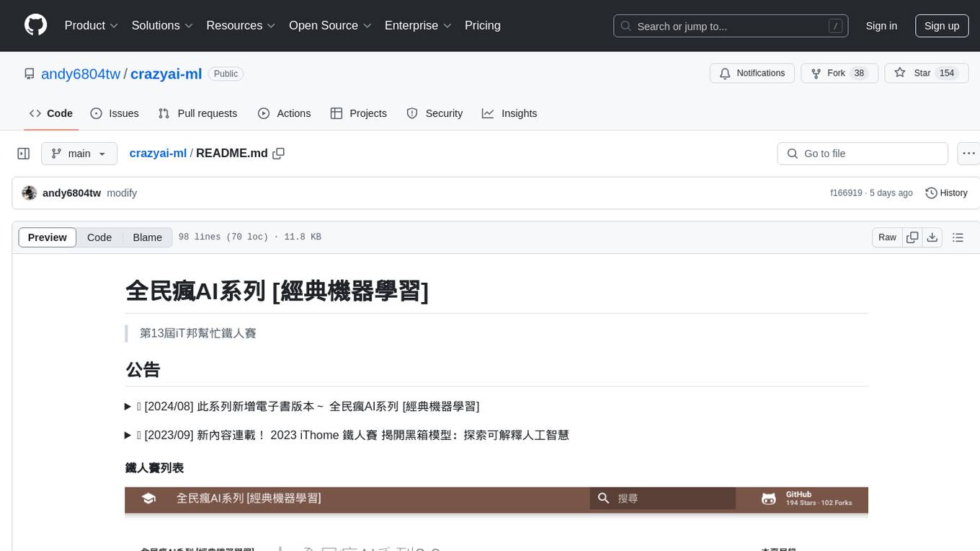Open the Raw file view

pos(887,237)
